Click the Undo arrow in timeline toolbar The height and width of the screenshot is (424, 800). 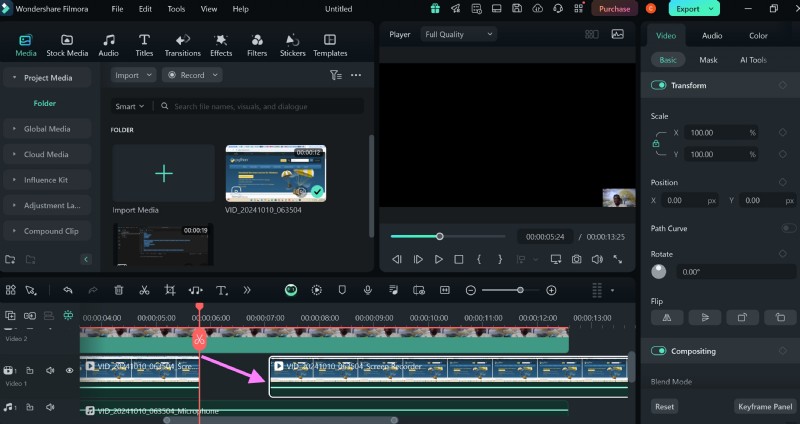click(67, 290)
